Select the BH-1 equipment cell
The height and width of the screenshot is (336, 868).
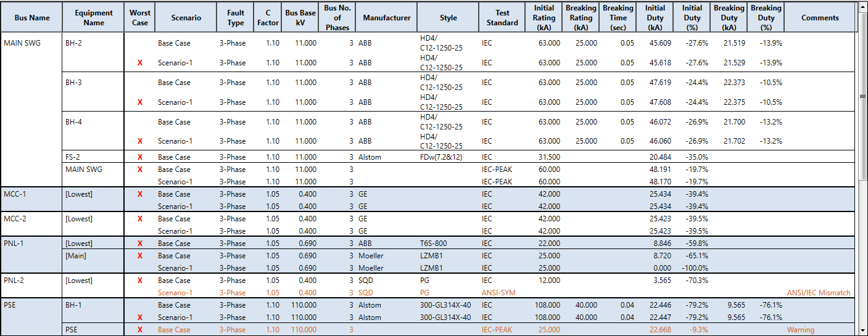click(x=94, y=311)
